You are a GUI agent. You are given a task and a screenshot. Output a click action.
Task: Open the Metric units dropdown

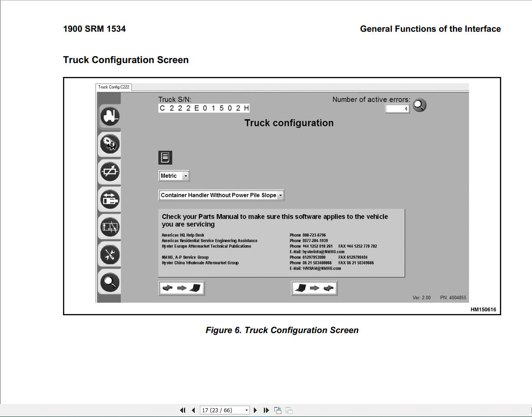pos(186,176)
